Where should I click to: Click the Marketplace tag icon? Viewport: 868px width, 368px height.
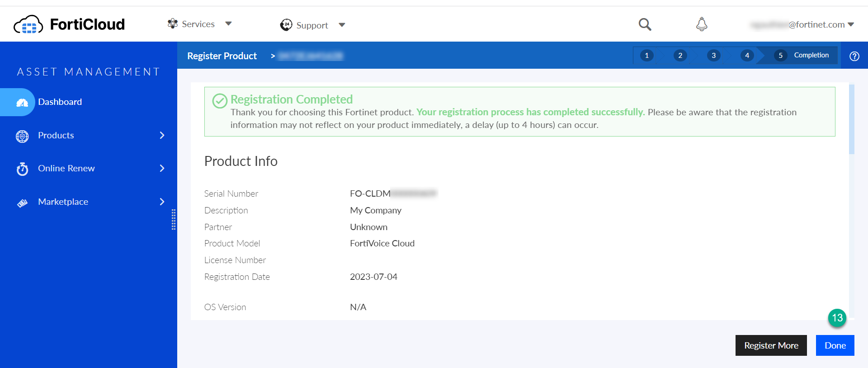22,203
